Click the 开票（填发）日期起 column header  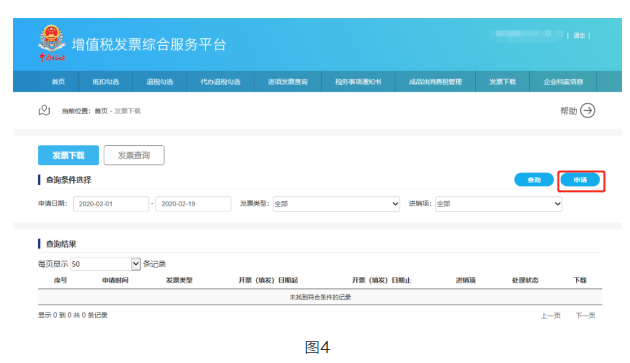point(268,280)
